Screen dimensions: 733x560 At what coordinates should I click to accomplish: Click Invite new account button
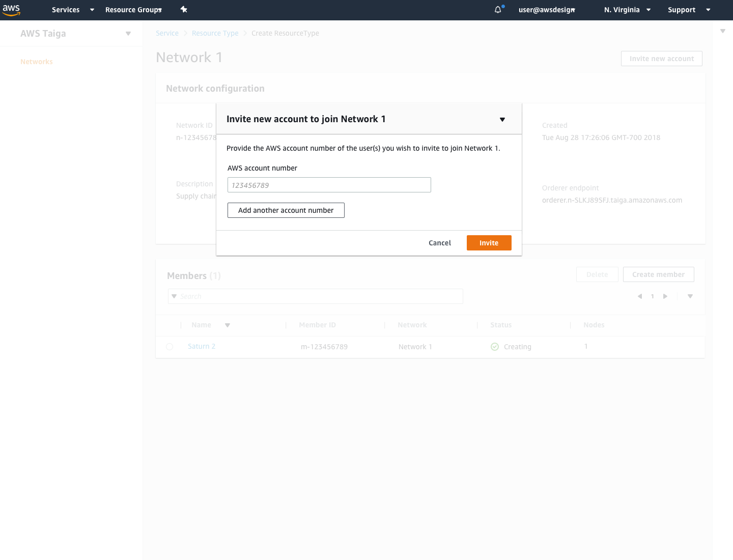pos(662,59)
